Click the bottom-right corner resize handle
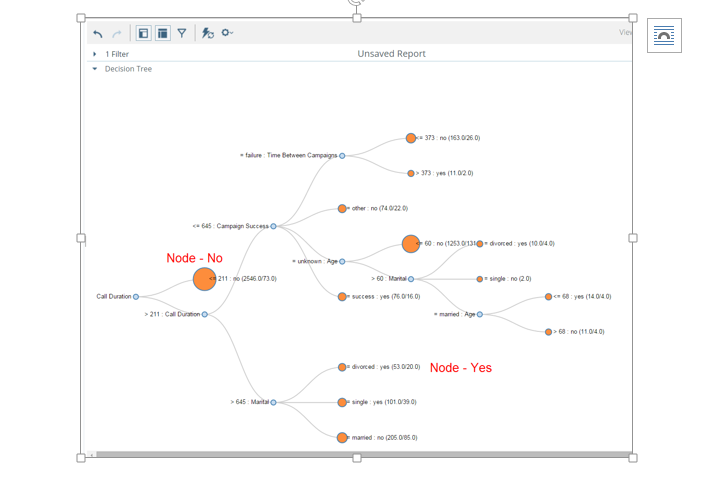Image resolution: width=712 pixels, height=489 pixels. (x=633, y=458)
